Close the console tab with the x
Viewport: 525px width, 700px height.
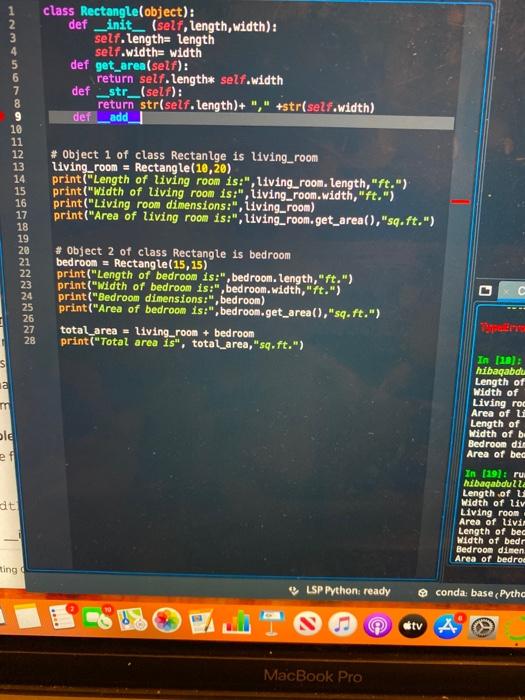(x=506, y=291)
